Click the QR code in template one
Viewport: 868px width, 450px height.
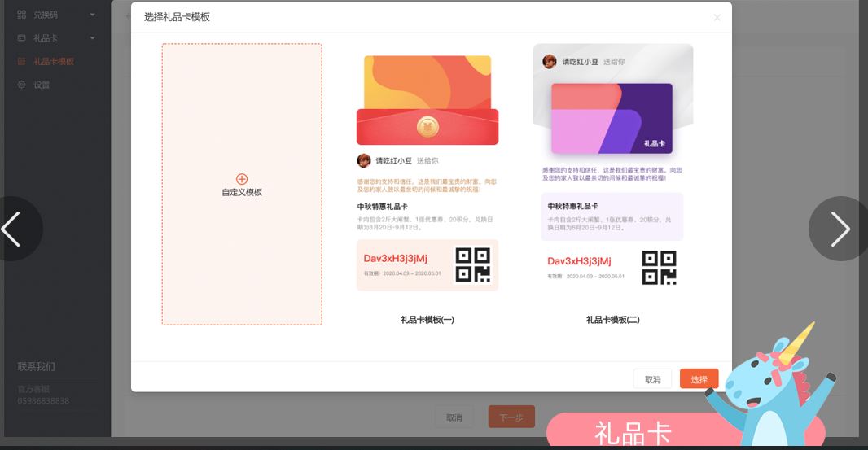(472, 265)
